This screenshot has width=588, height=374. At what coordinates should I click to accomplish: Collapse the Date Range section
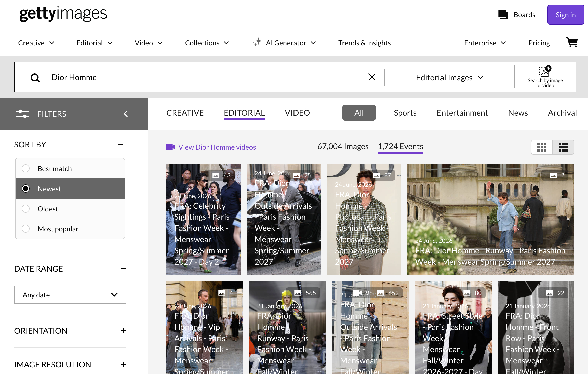pyautogui.click(x=123, y=269)
